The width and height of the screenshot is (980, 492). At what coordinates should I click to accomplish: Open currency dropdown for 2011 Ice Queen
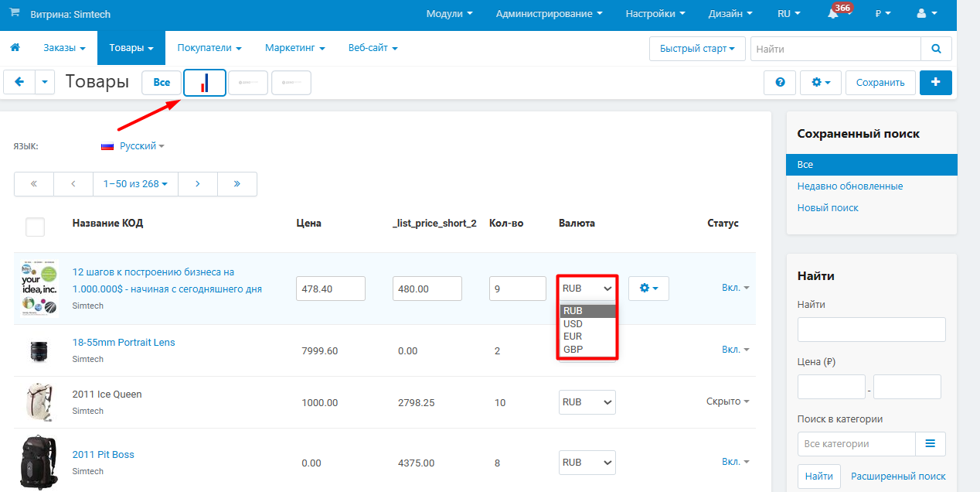[587, 402]
